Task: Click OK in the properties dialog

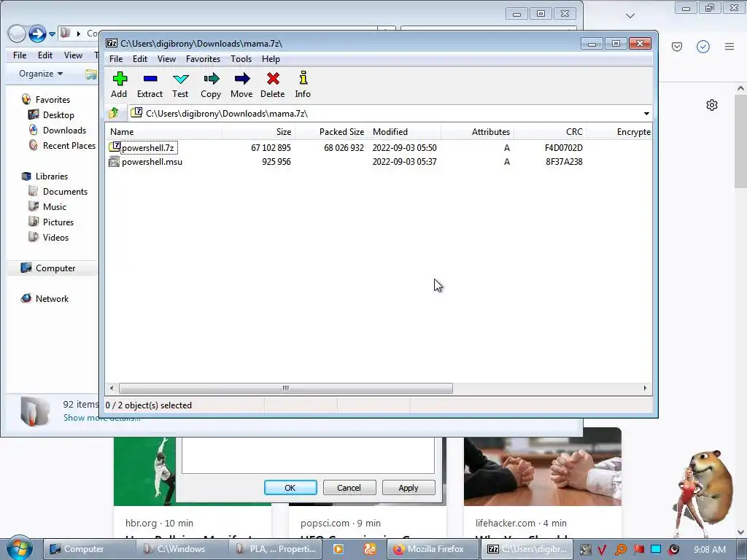Action: click(290, 488)
